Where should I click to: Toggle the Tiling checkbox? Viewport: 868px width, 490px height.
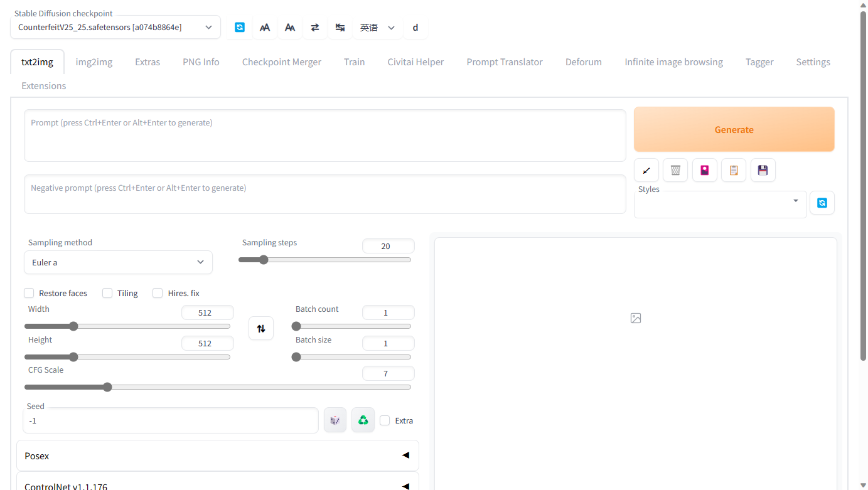tap(107, 293)
